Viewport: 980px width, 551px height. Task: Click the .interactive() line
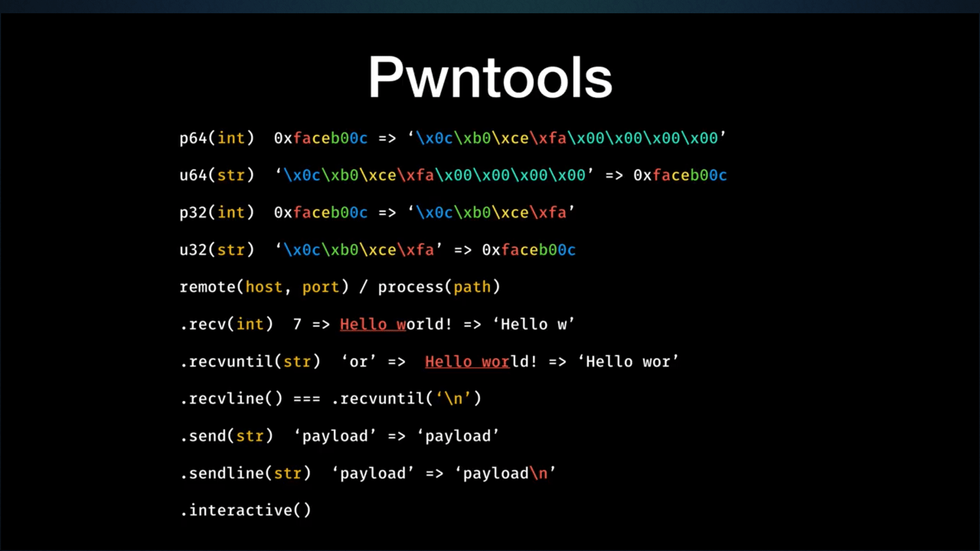[x=246, y=510]
